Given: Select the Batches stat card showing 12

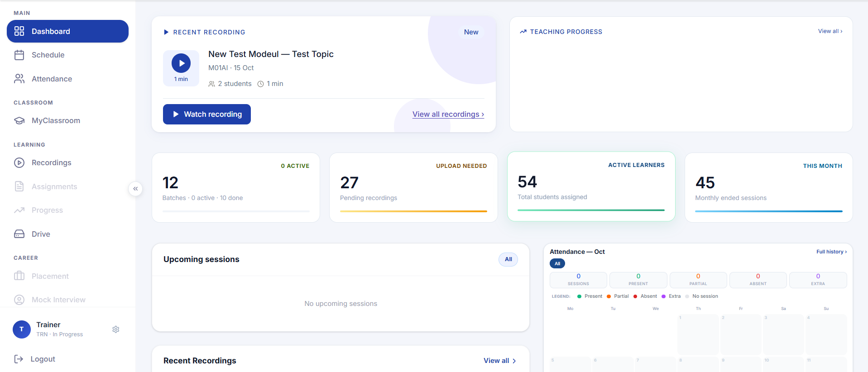Looking at the screenshot, I should coord(236,187).
